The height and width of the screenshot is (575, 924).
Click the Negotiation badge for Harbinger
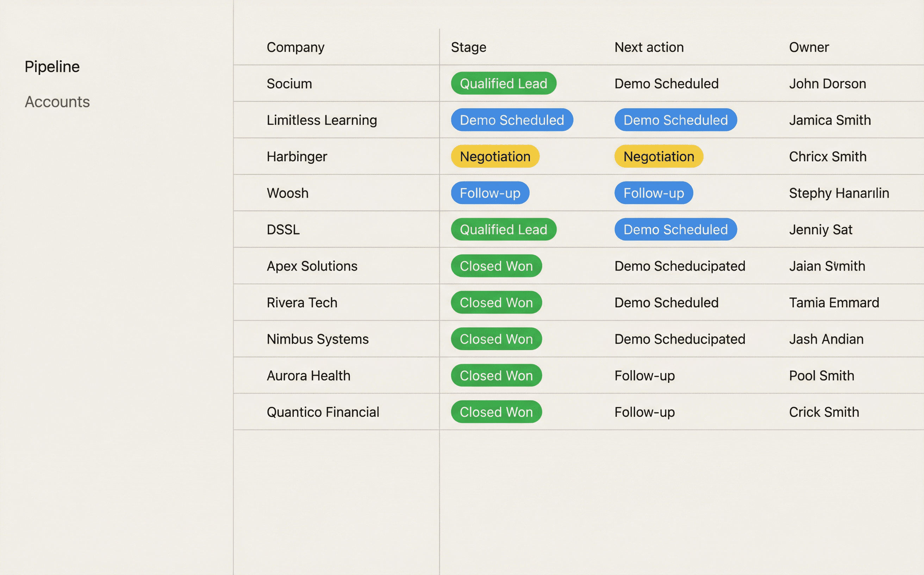pos(494,156)
